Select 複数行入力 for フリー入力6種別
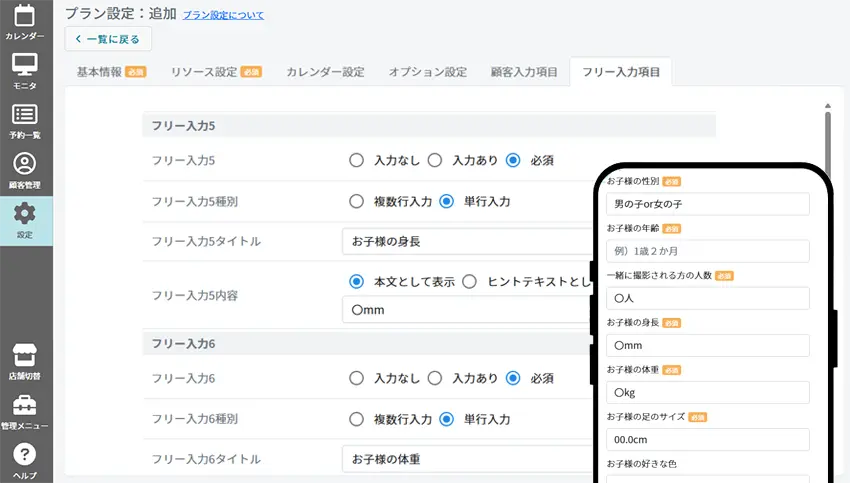This screenshot has height=483, width=850. point(356,420)
